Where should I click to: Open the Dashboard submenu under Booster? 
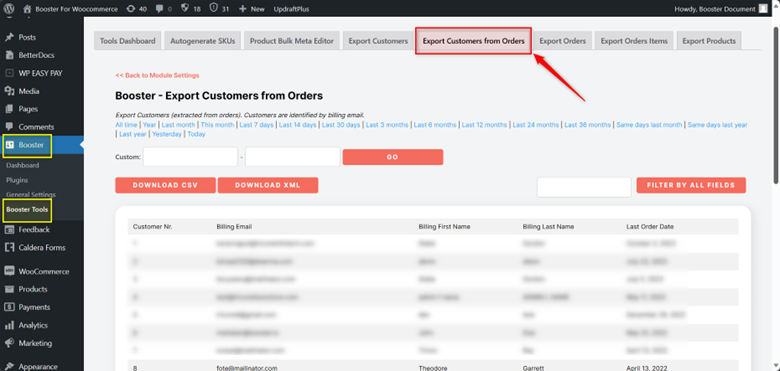coord(22,165)
